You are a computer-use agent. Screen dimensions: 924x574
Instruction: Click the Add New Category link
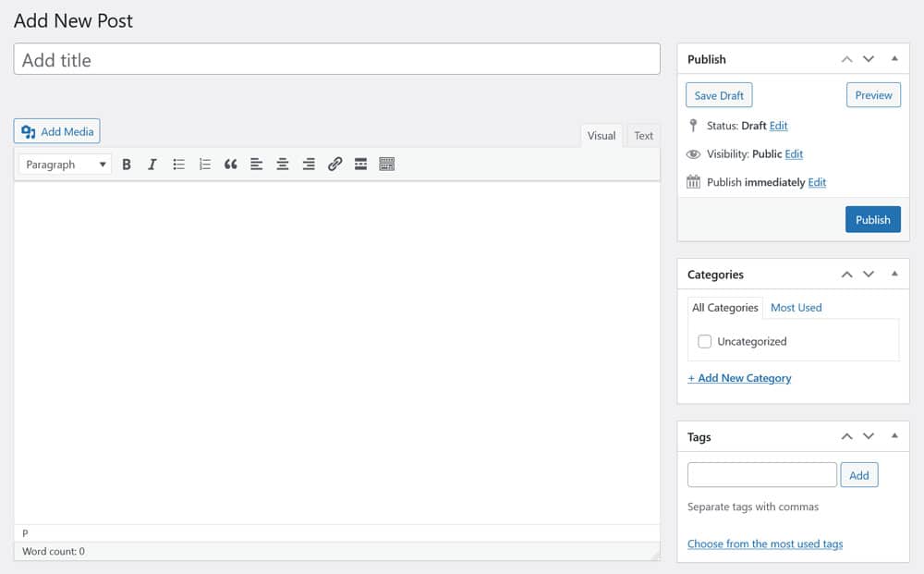[x=739, y=378]
